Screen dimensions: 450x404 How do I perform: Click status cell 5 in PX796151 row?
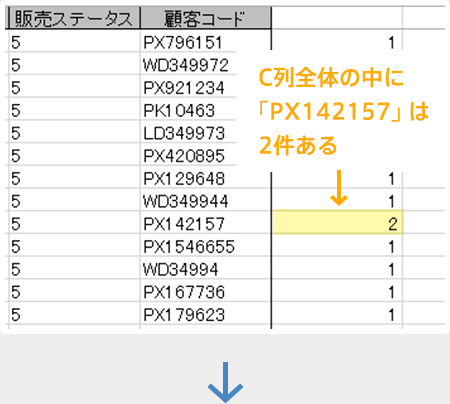[x=74, y=41]
